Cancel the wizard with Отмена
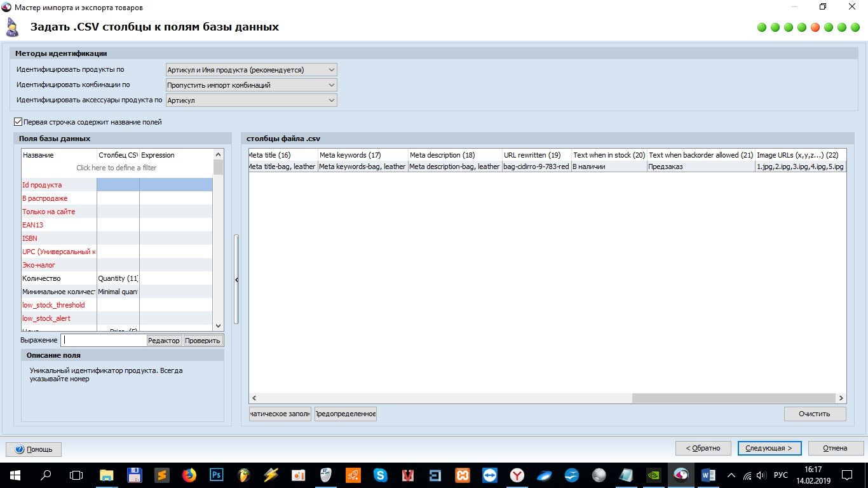868x488 pixels. click(835, 448)
